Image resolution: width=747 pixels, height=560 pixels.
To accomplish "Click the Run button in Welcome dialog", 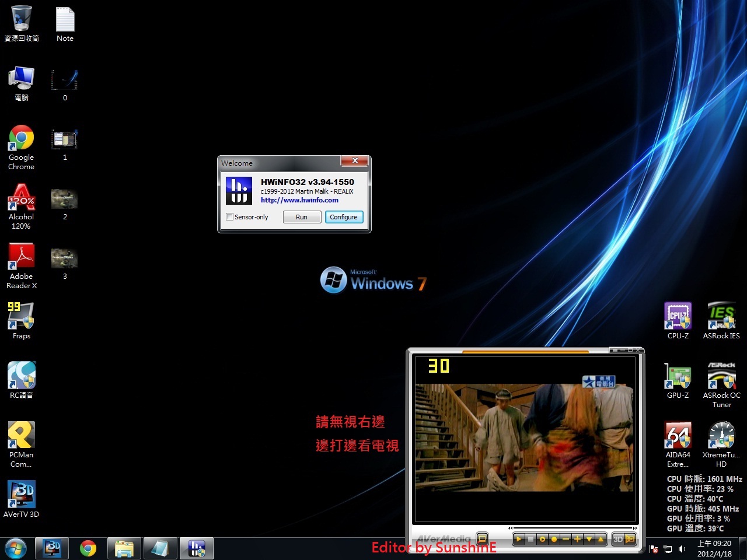I will (x=302, y=217).
